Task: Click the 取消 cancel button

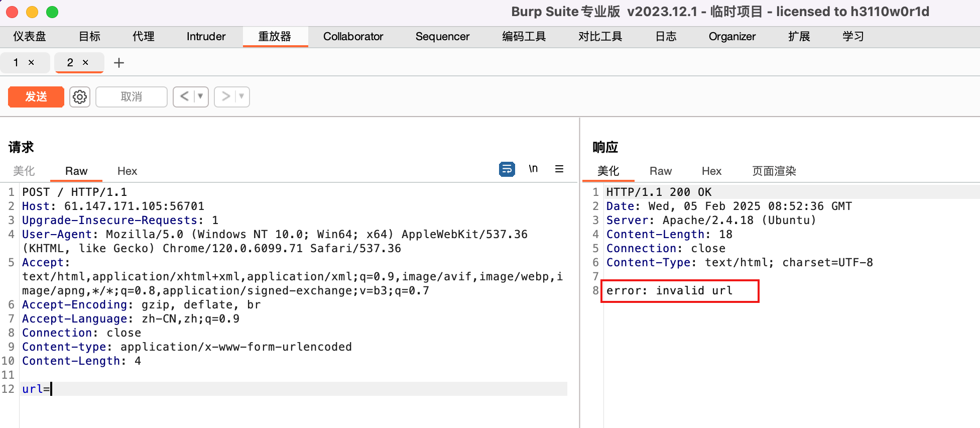Action: [x=131, y=96]
